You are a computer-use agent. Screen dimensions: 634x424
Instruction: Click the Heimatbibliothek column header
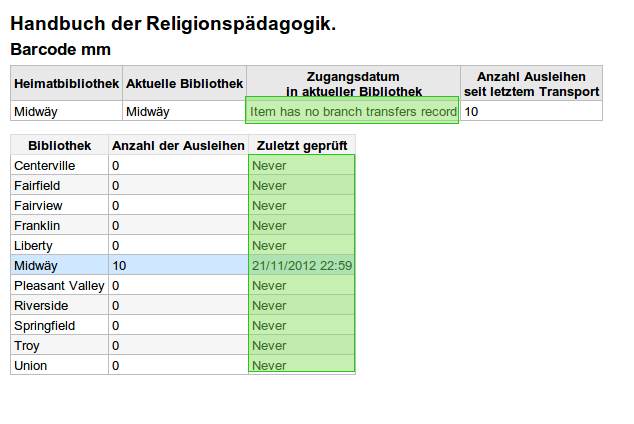tap(65, 83)
